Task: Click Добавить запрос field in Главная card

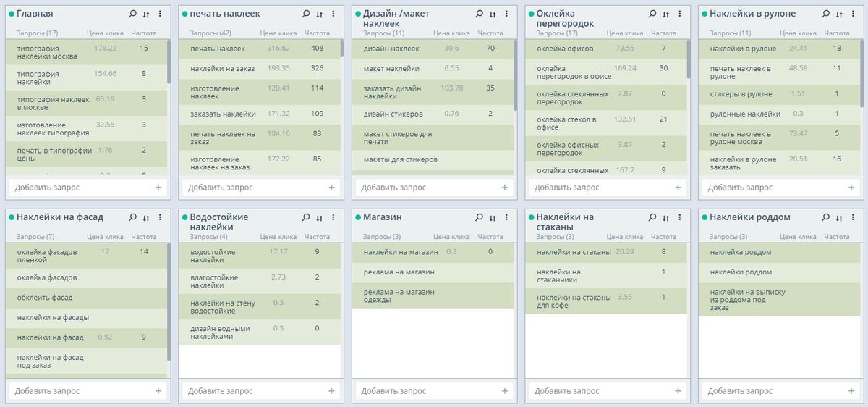Action: click(x=80, y=188)
